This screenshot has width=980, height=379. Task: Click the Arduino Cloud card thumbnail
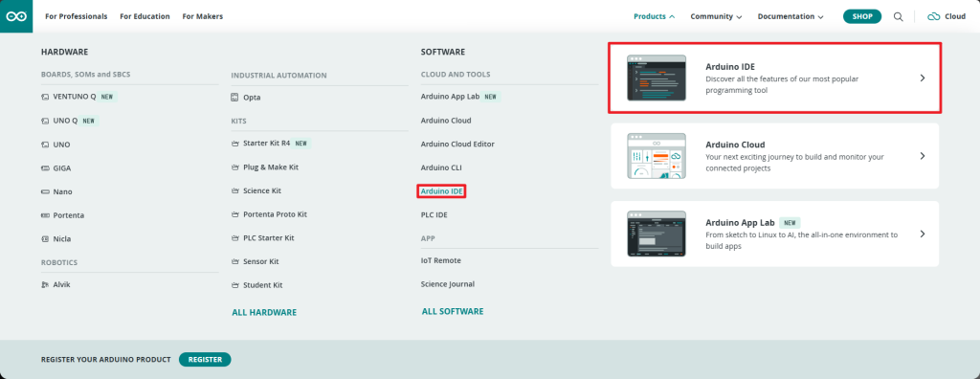(x=657, y=156)
